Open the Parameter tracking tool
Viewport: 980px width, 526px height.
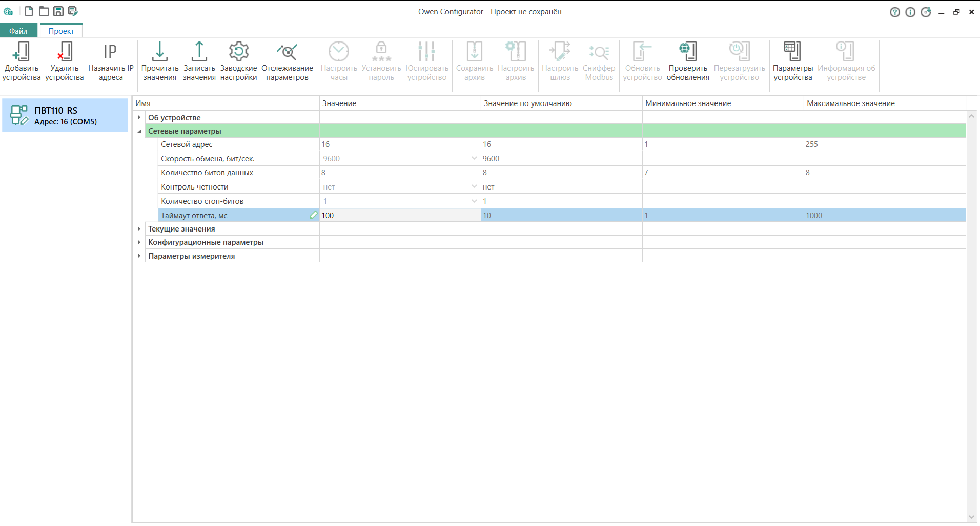coord(287,52)
